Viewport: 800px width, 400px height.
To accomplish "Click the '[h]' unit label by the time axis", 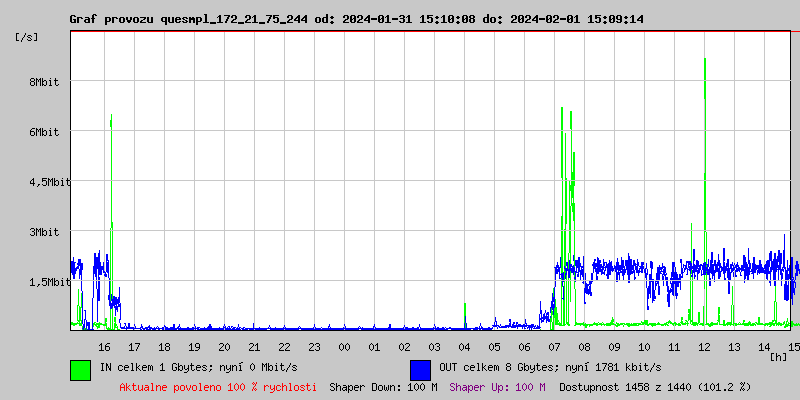I will pyautogui.click(x=779, y=357).
